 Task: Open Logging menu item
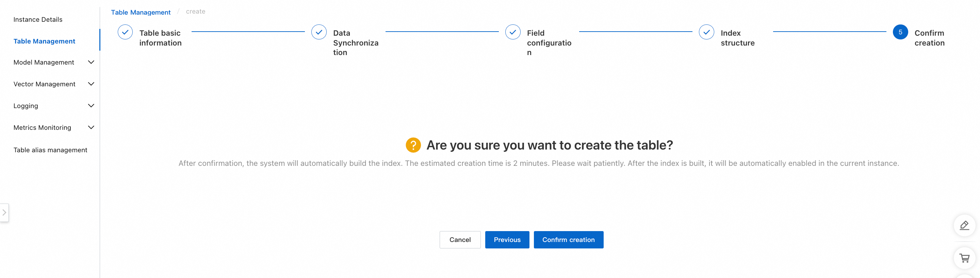tap(26, 106)
